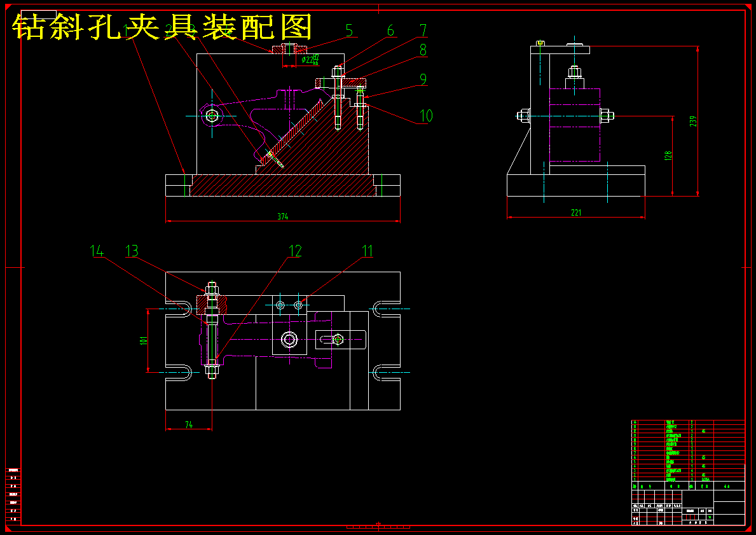The image size is (756, 535).
Task: Click the 221 width dimension text
Action: pos(576,212)
